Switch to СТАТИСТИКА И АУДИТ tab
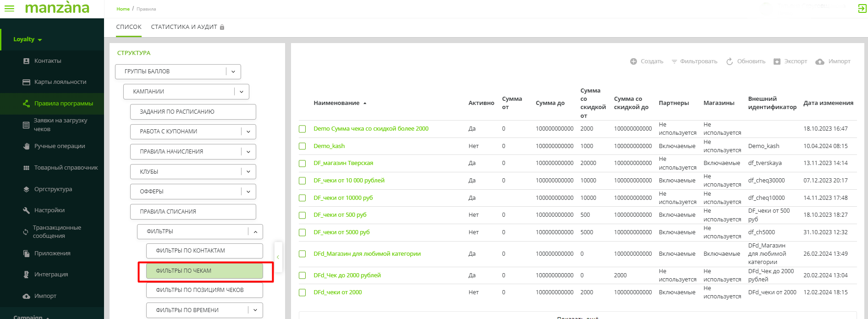The width and height of the screenshot is (868, 319). pos(184,27)
